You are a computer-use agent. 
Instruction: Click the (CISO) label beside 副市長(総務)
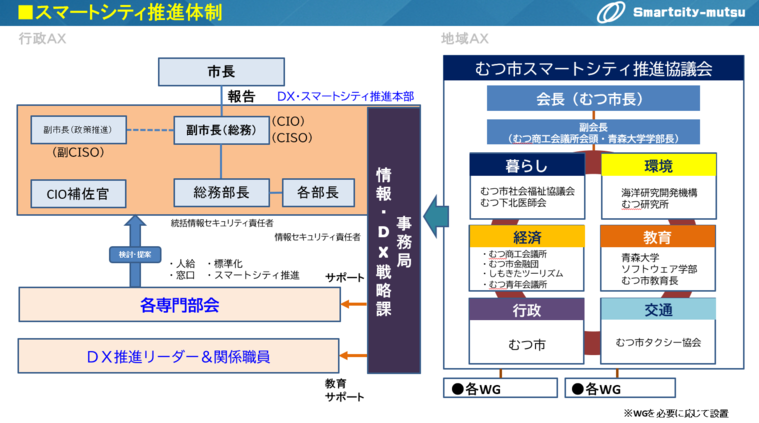coord(292,138)
